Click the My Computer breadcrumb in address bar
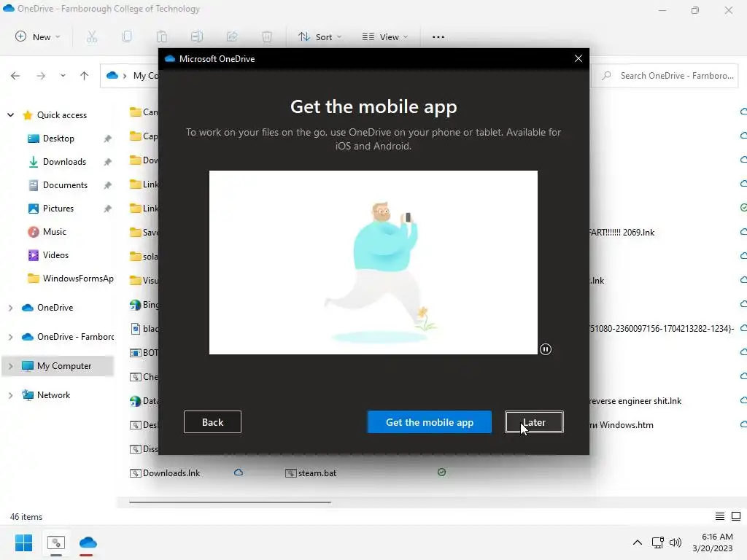747x560 pixels. point(145,76)
